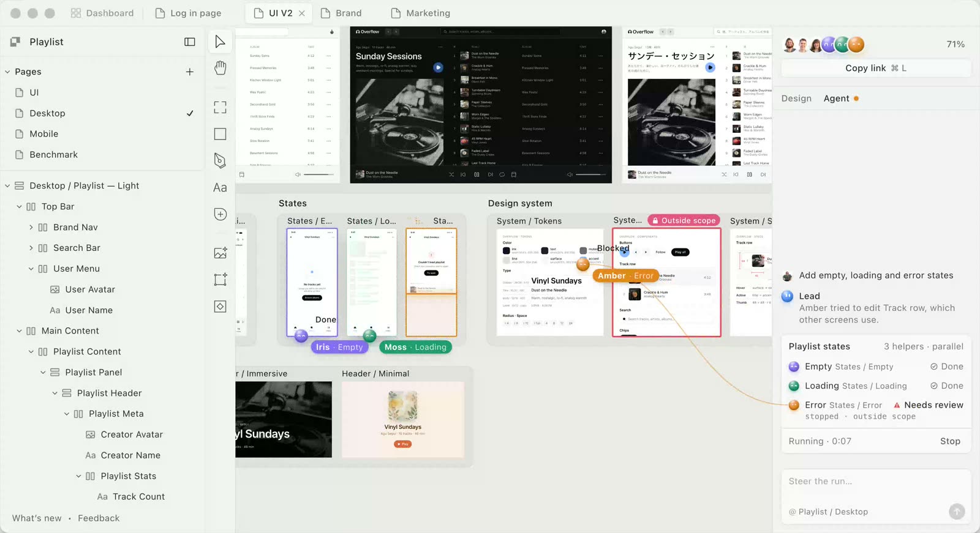
Task: Click the circled plus insert tool
Action: [221, 214]
